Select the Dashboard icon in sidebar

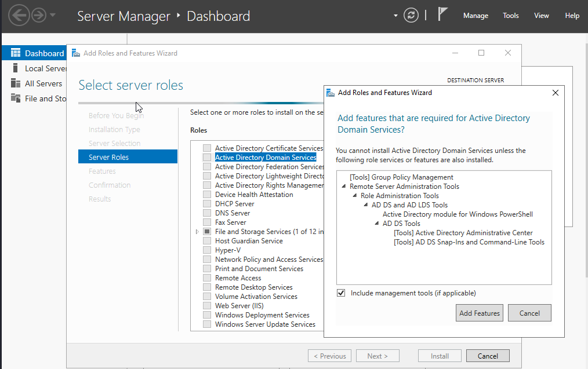tap(16, 53)
